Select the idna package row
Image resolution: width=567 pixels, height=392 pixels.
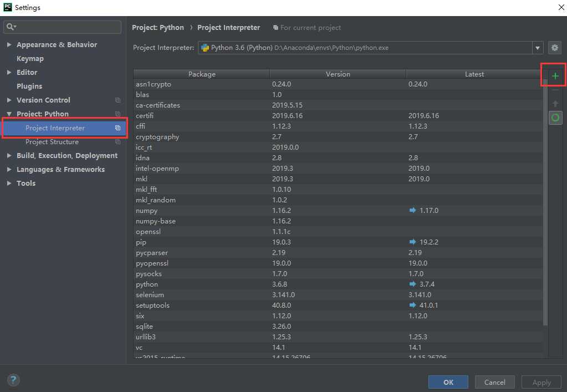pyautogui.click(x=338, y=157)
